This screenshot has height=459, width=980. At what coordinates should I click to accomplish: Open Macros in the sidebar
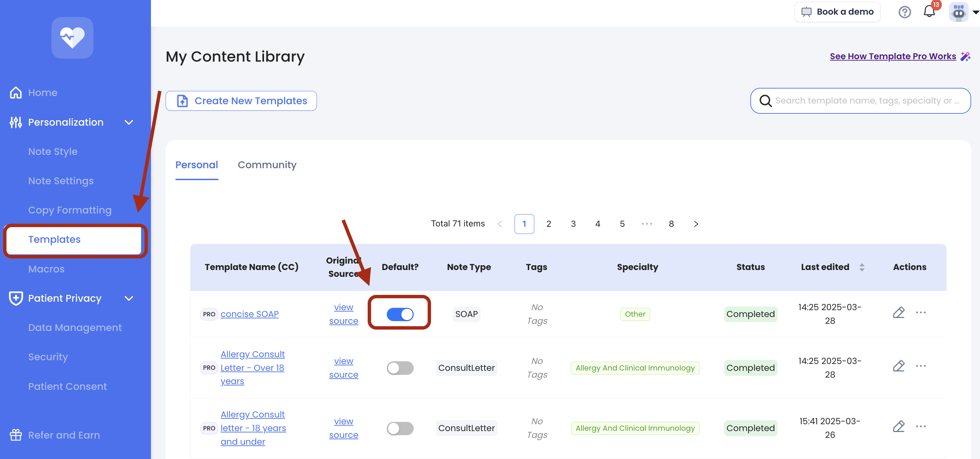click(46, 269)
